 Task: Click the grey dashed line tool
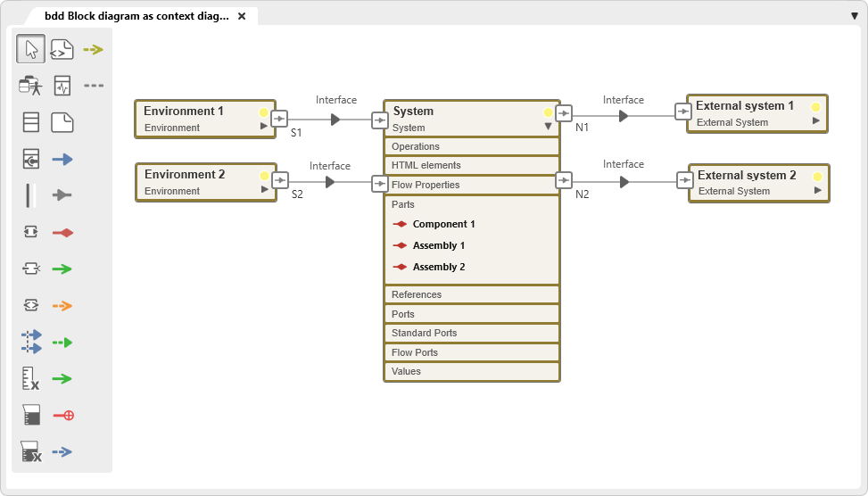[x=93, y=86]
